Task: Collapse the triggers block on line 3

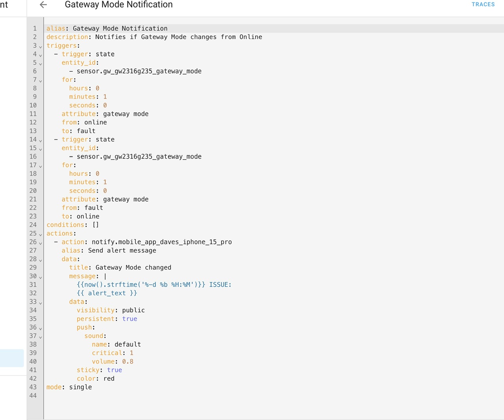Action: coord(40,46)
